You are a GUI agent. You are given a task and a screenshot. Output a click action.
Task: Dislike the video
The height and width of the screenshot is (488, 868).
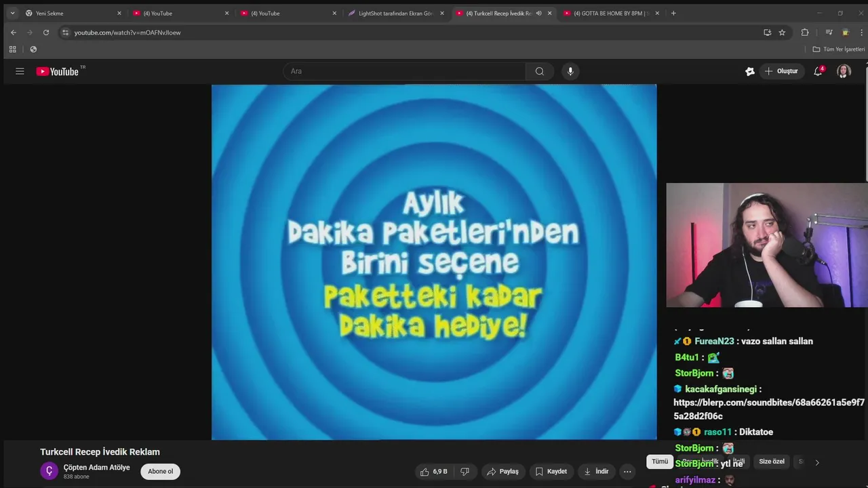(465, 471)
